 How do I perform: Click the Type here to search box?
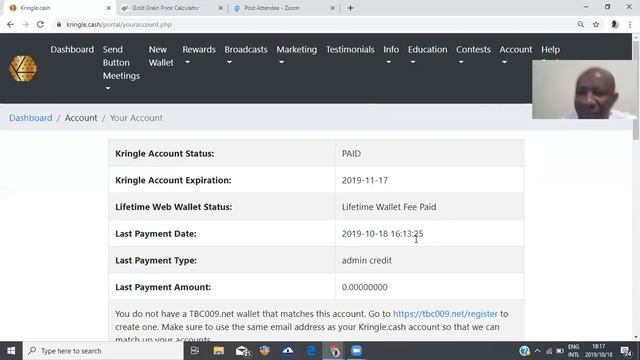point(104,351)
